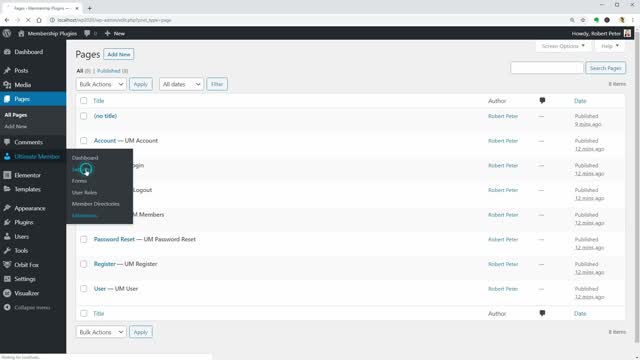Check the Account page checkbox

(84, 140)
